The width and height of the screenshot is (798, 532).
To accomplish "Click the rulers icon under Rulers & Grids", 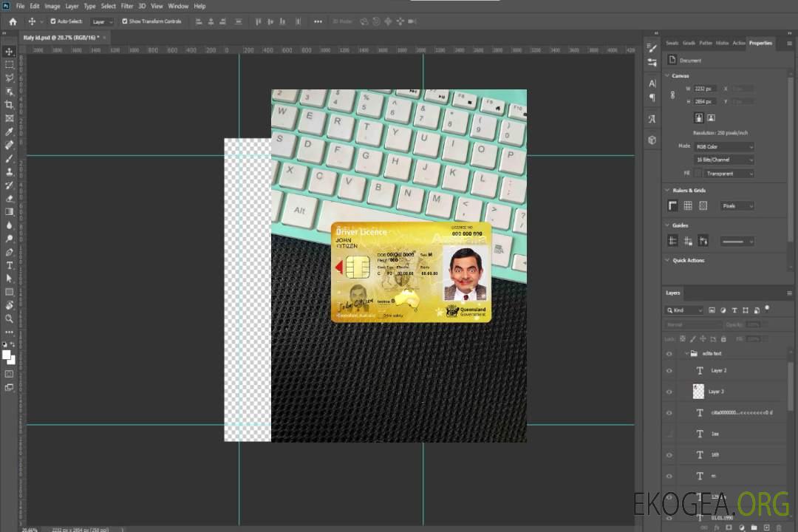I will [672, 205].
